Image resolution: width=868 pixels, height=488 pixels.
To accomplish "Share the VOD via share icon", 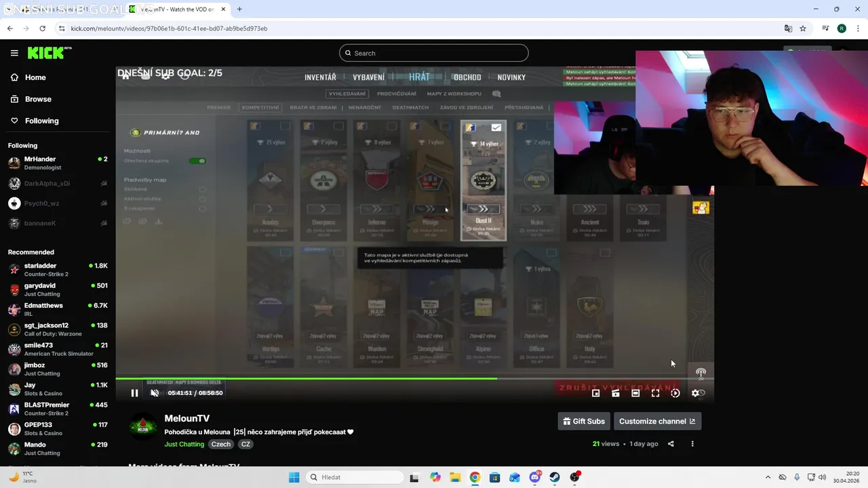I will coord(671,444).
